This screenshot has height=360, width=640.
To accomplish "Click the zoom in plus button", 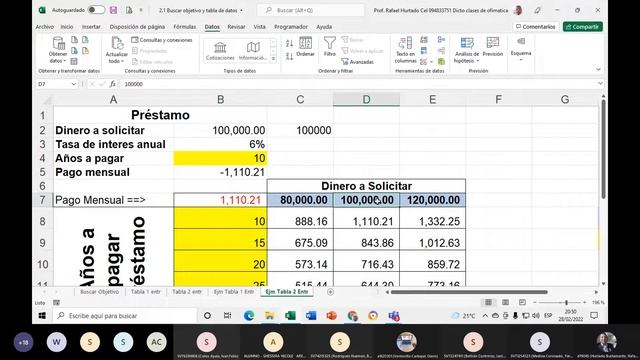I will tap(584, 302).
